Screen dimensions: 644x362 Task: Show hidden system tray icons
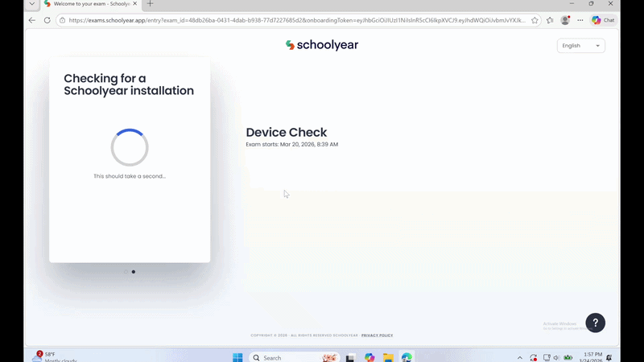pyautogui.click(x=519, y=357)
